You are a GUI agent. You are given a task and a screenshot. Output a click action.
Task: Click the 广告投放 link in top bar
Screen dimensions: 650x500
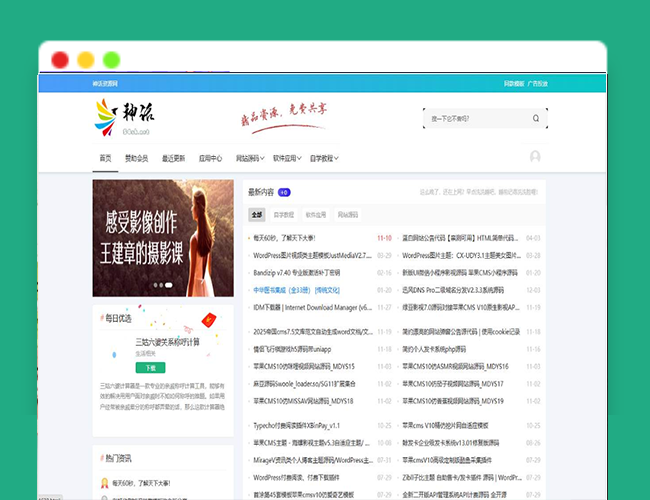538,84
